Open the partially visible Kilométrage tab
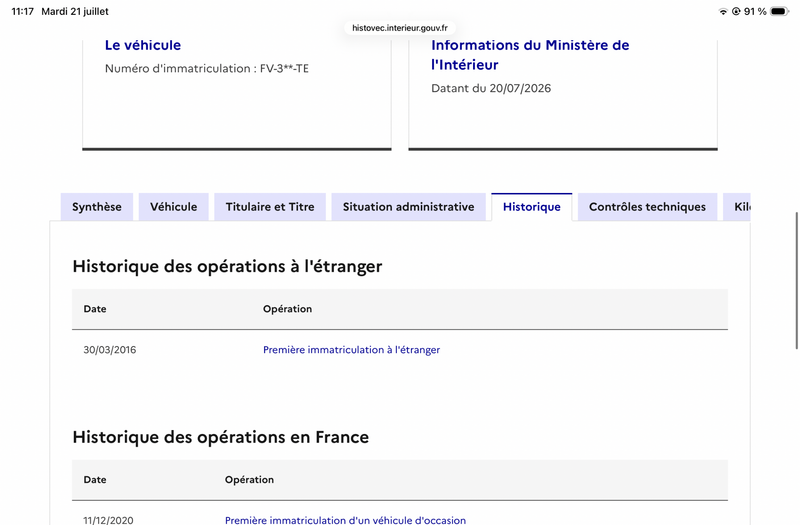Screen dimensions: 800x525 point(737,207)
